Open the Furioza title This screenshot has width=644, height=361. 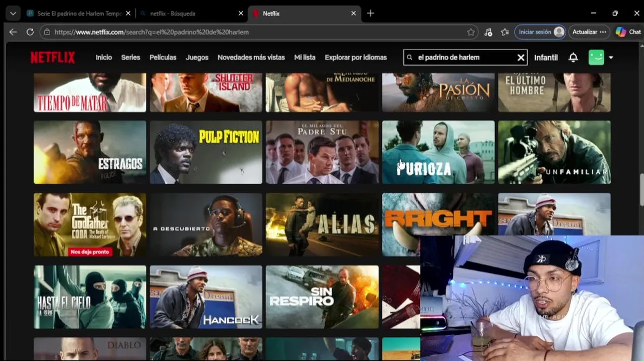point(438,152)
